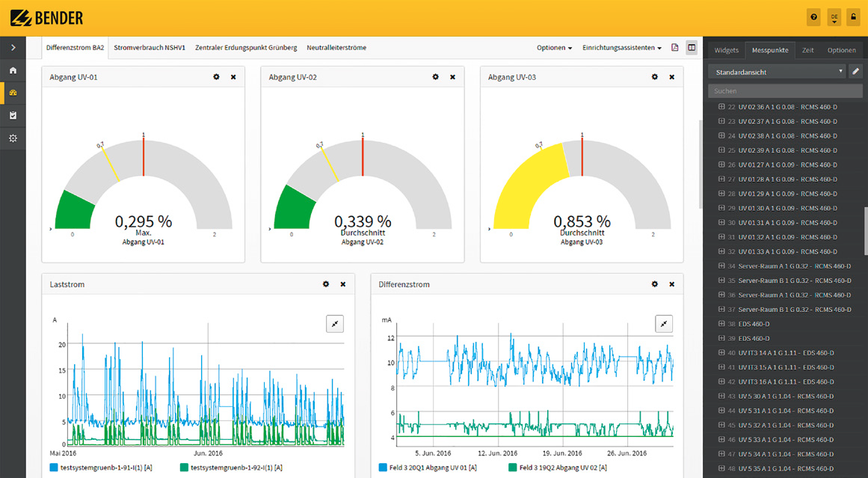Click the measuring points list scrollbar
Viewport: 868px width, 478px height.
(865, 231)
